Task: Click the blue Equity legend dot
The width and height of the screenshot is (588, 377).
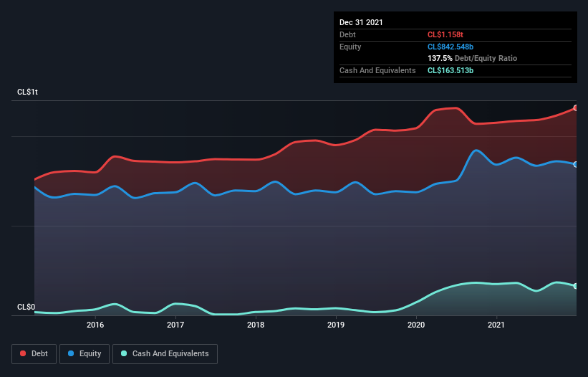Action: coord(71,353)
